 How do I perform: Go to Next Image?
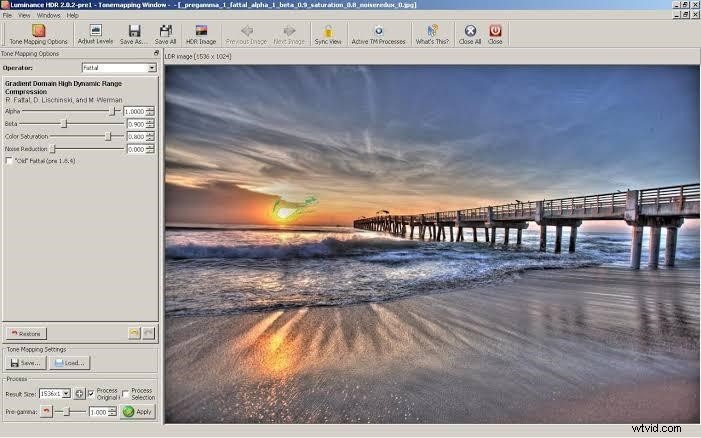tap(289, 34)
